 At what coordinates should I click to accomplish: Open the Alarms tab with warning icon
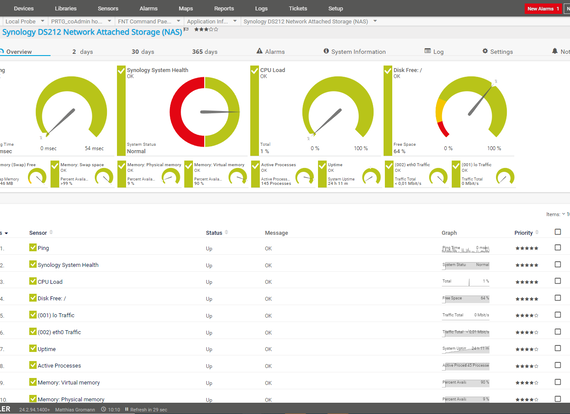pos(270,52)
